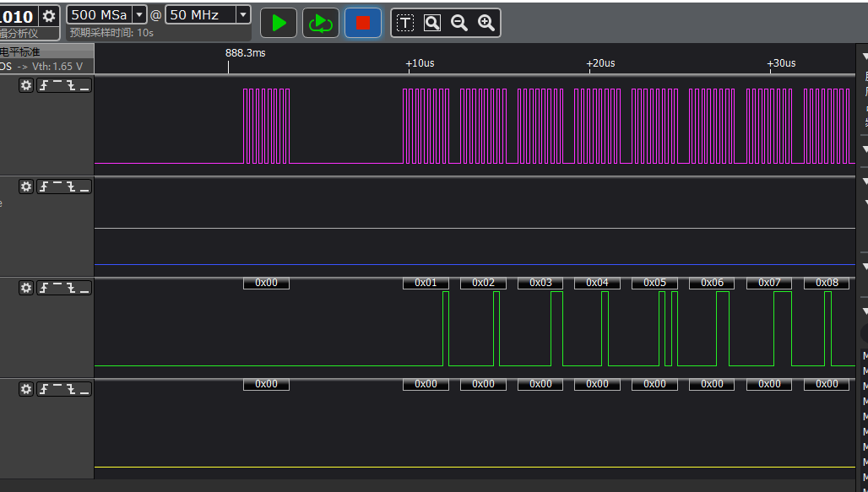Screen dimensions: 868x492
Task: Click the 888.3ms time marker on ruler
Action: tap(245, 53)
